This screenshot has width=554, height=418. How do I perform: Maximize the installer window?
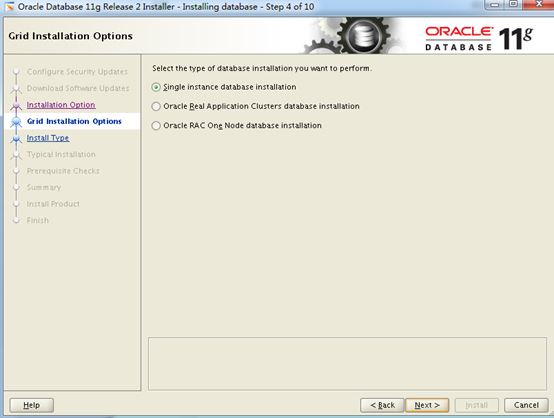[x=514, y=4]
